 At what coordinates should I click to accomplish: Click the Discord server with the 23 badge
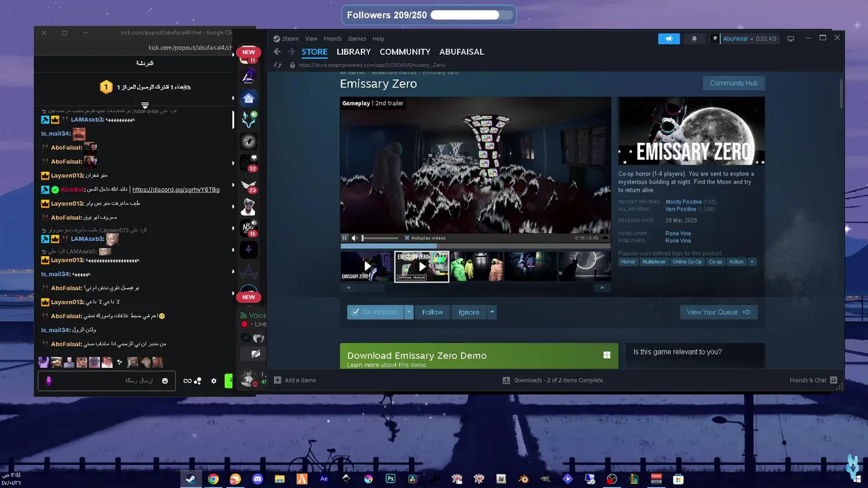point(249,185)
